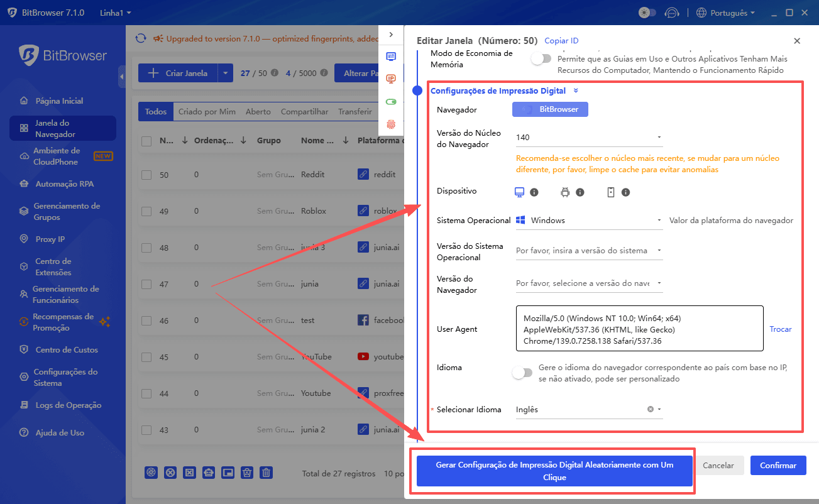Click the Cancelar button
Viewport: 819px width, 504px height.
tap(718, 465)
